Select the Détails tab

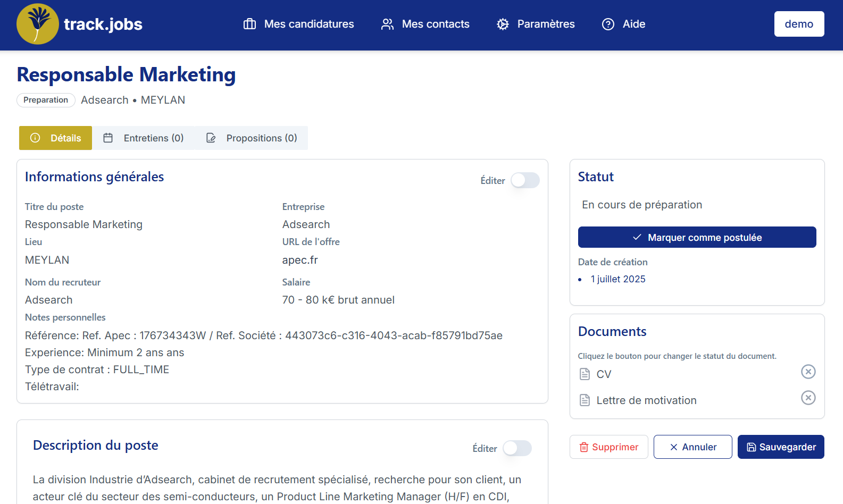pos(55,138)
